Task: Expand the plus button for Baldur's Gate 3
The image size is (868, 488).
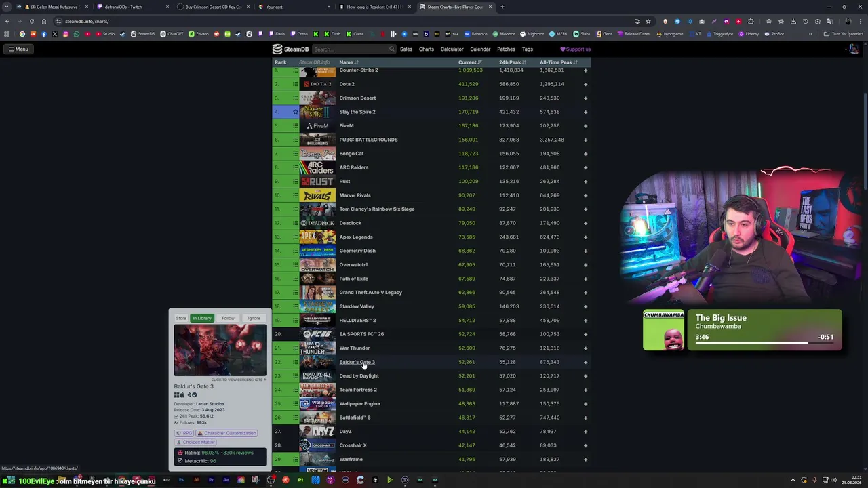Action: click(x=585, y=362)
